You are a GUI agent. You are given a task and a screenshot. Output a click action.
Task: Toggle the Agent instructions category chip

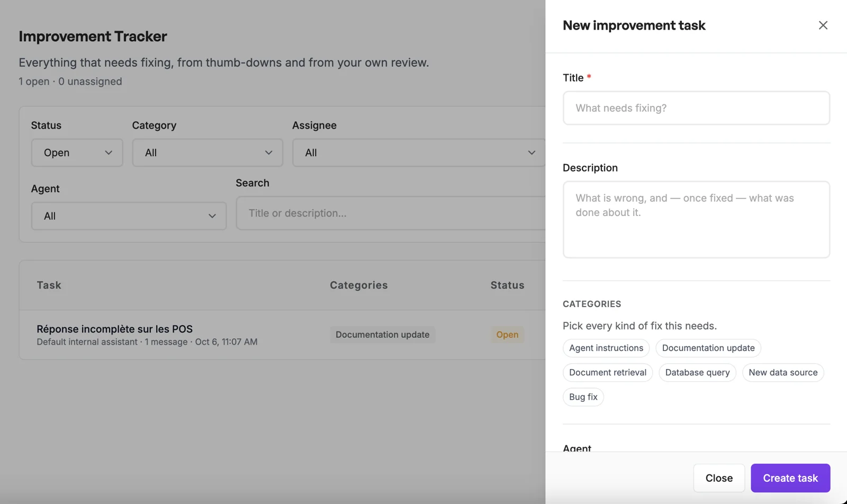coord(606,348)
